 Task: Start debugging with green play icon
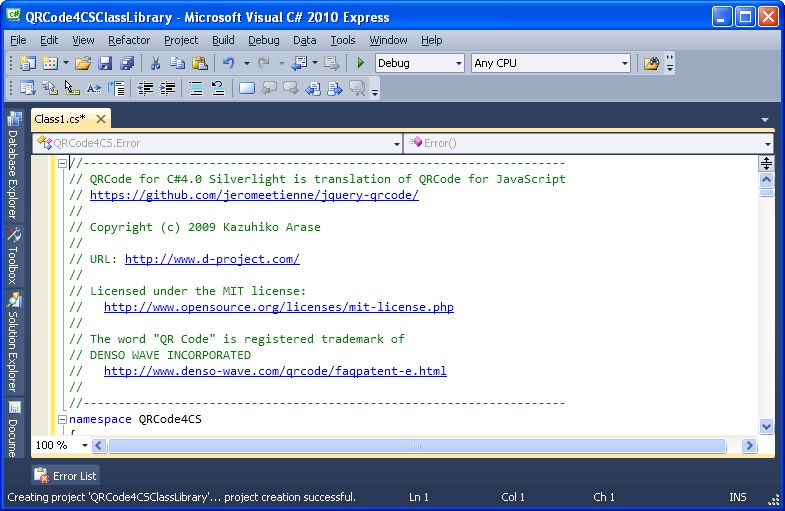tap(361, 63)
